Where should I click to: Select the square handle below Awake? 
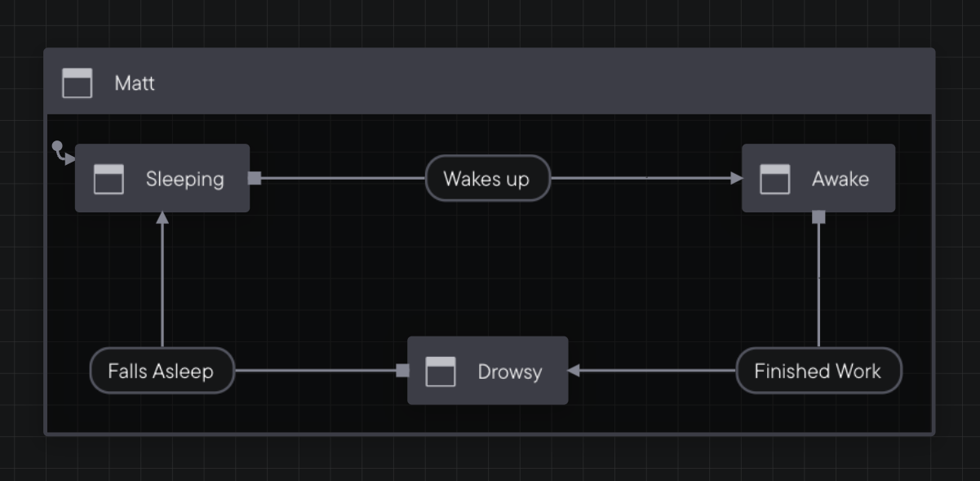click(818, 216)
